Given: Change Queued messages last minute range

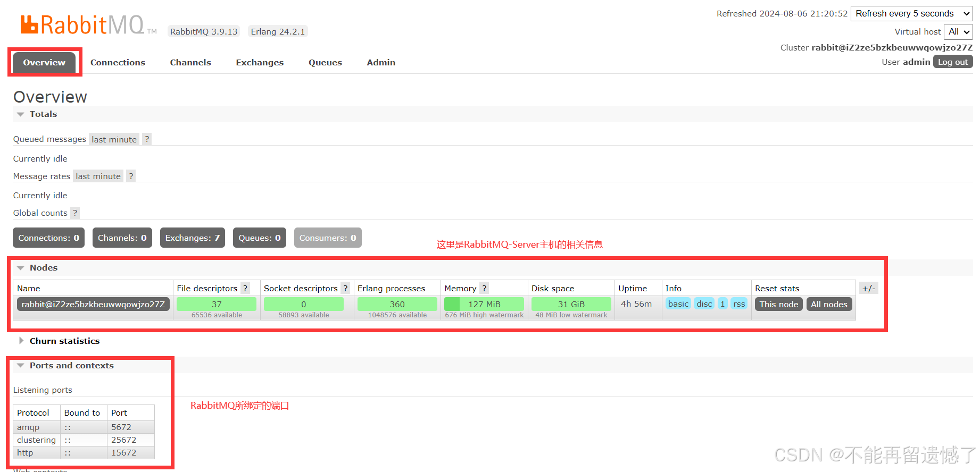Looking at the screenshot, I should [114, 139].
